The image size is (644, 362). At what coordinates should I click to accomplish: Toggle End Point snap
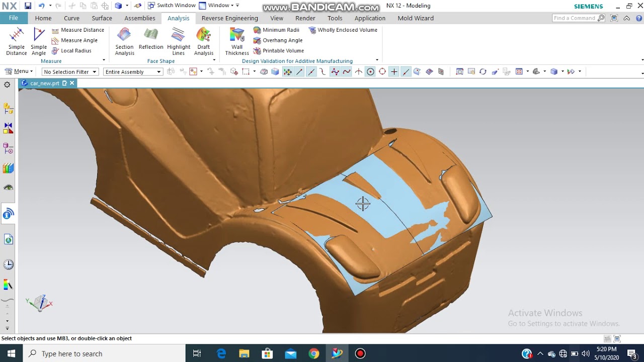click(299, 71)
